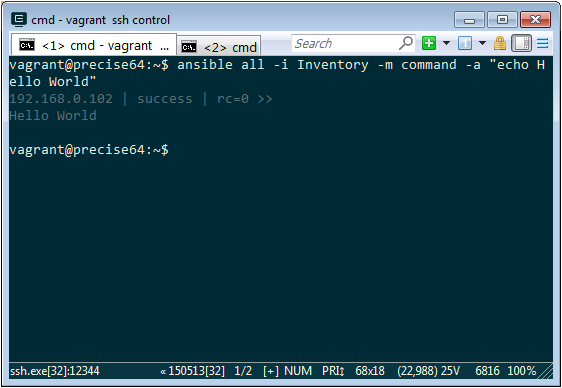Click the active console number icon in toolbar
The image size is (562, 388).
465,43
